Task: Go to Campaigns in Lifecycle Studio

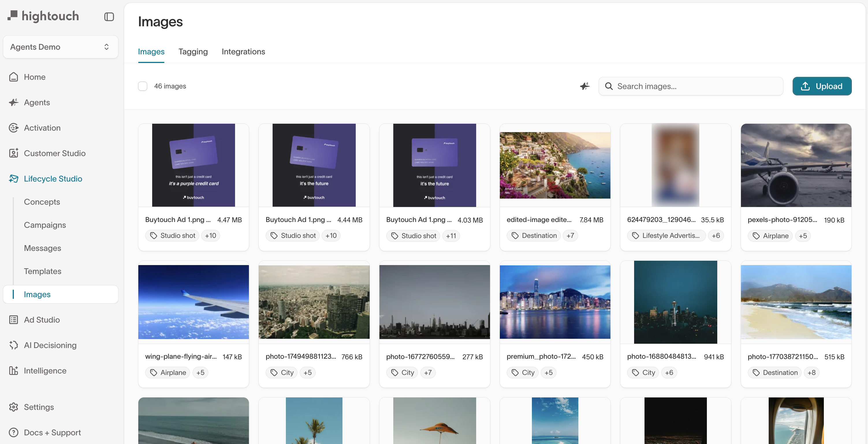Action: (45, 225)
